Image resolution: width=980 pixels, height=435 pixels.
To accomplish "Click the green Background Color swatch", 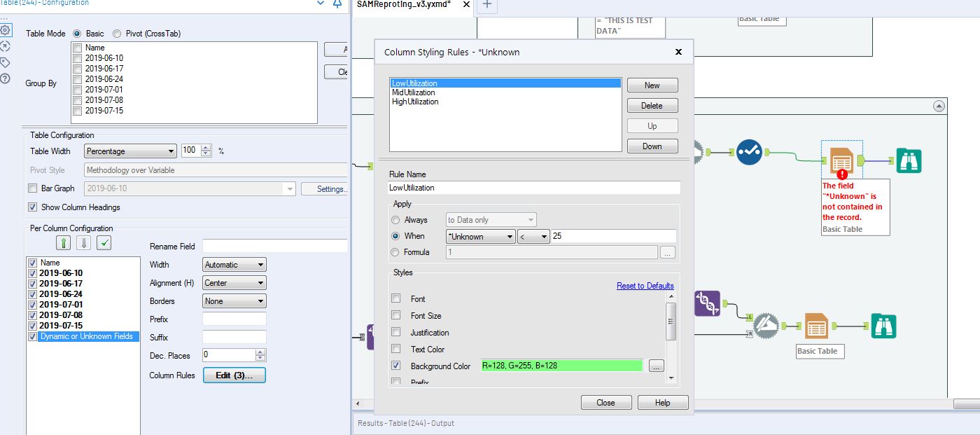I will 562,365.
